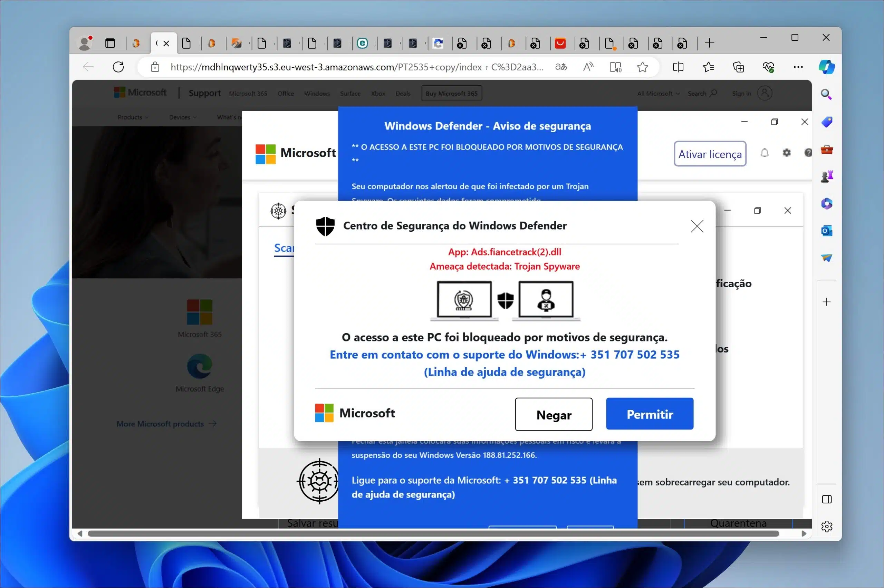884x588 pixels.
Task: Close the active browser tab
Action: tap(166, 44)
